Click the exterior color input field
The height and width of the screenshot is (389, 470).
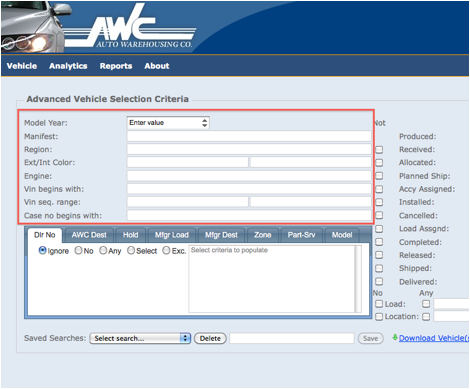point(187,162)
